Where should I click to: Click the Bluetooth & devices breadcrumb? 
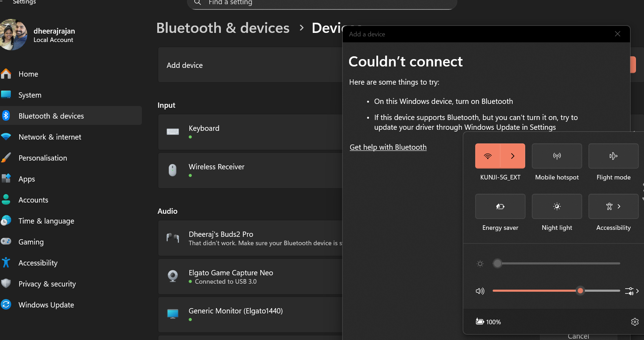tap(223, 28)
